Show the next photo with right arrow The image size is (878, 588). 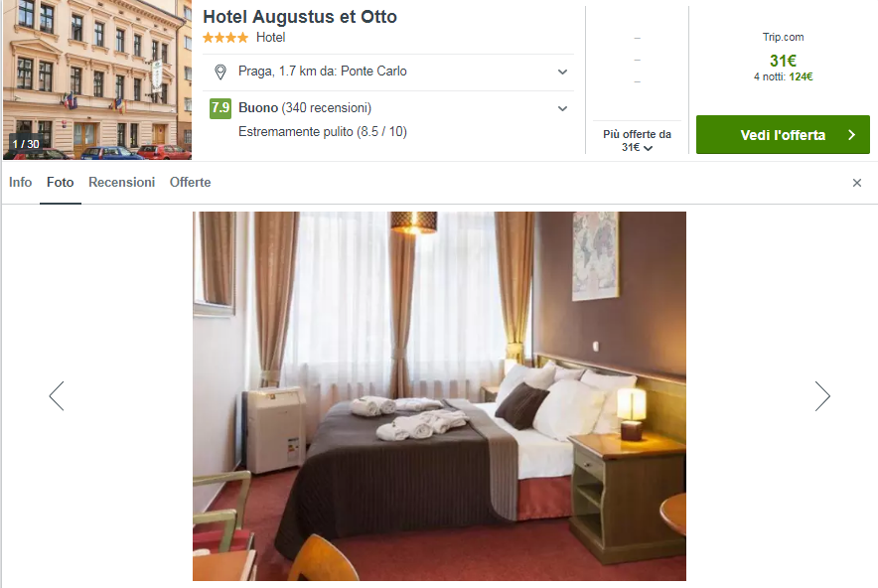tap(822, 396)
